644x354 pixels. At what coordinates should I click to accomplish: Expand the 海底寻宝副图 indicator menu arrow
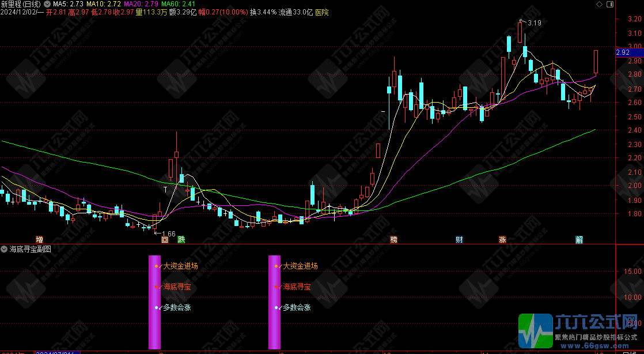[5, 250]
